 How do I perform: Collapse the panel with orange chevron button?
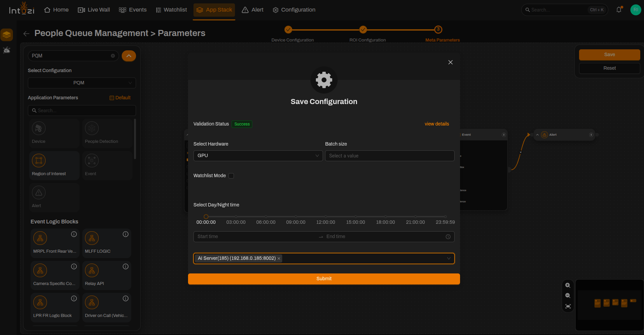129,56
